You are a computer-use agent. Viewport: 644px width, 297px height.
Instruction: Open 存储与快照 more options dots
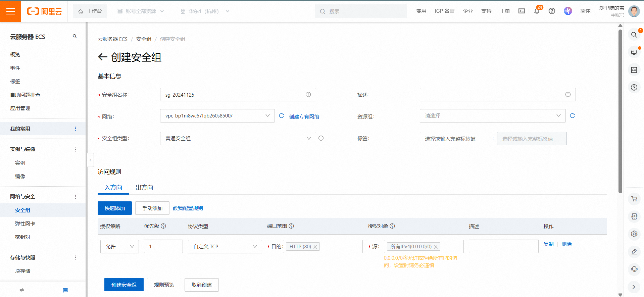point(76,258)
